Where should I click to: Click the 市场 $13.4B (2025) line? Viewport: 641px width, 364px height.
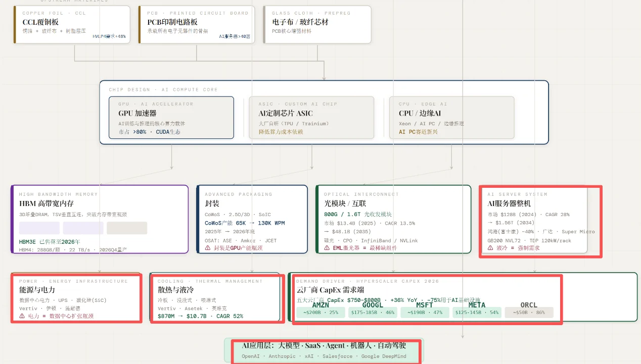[369, 223]
